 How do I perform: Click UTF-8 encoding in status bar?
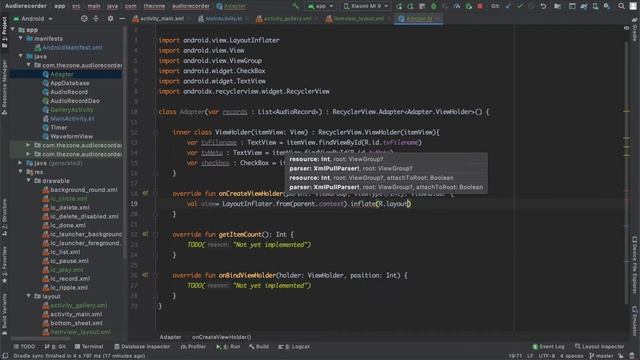pos(547,356)
